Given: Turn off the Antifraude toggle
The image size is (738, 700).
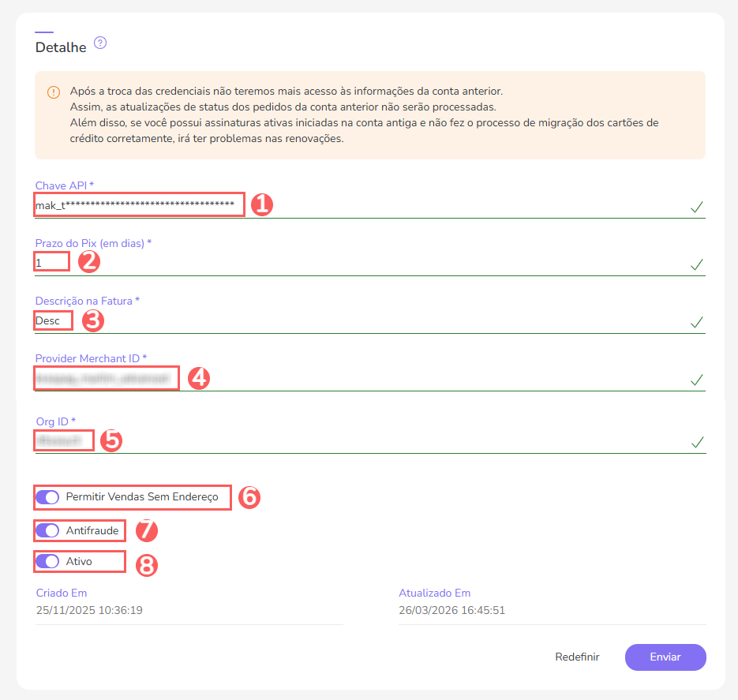Looking at the screenshot, I should pos(47,530).
